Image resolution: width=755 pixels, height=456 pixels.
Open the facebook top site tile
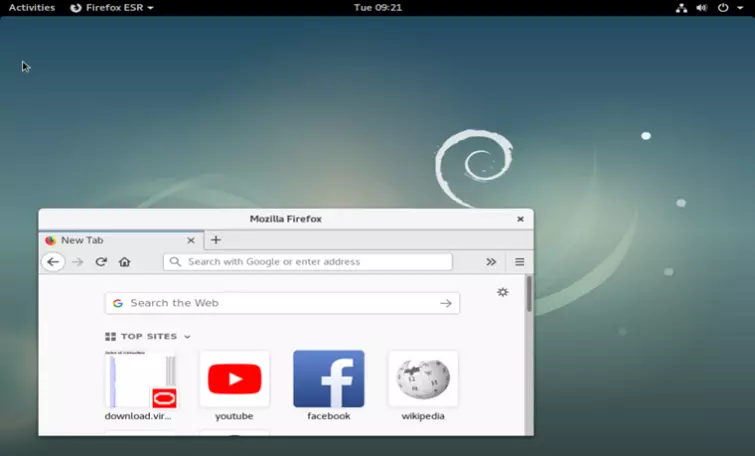point(328,379)
